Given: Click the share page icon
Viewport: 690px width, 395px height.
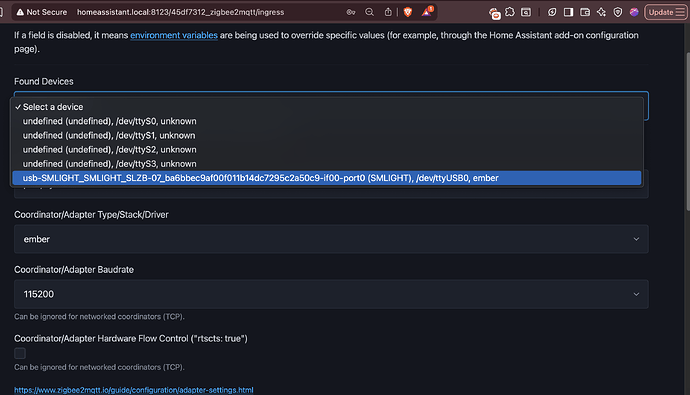Looking at the screenshot, I should coord(388,12).
